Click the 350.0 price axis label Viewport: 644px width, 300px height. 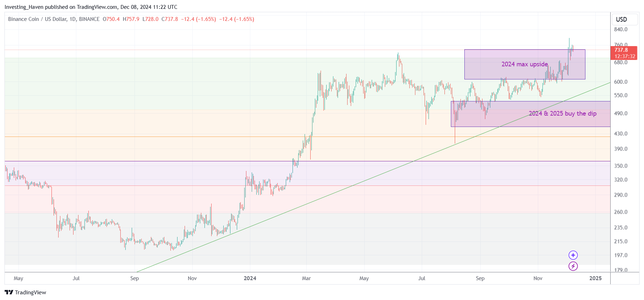[621, 166]
